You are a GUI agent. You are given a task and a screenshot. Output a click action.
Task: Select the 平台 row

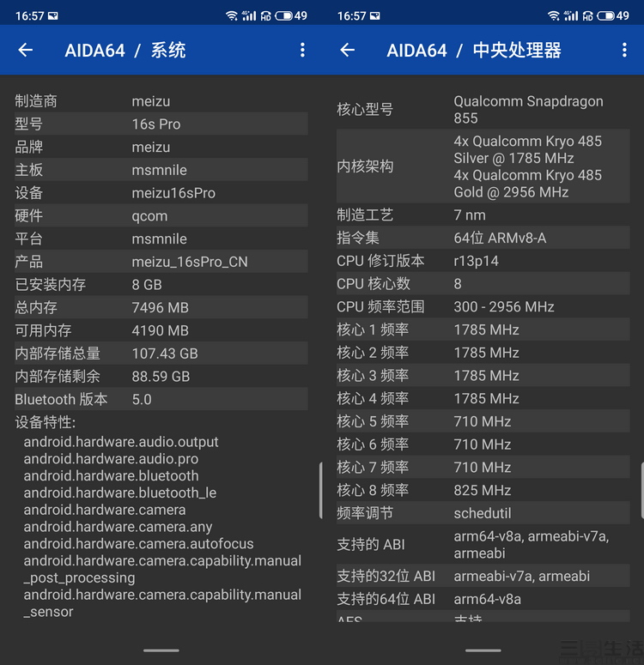coord(161,239)
